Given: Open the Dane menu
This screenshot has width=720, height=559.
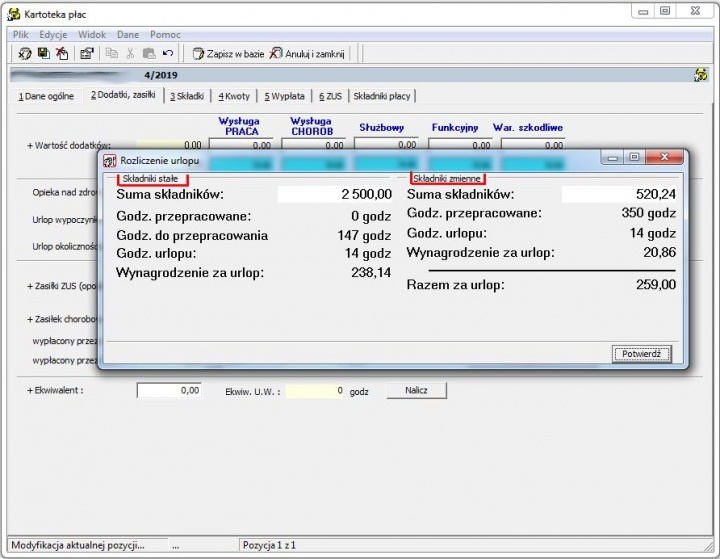Looking at the screenshot, I should [128, 34].
